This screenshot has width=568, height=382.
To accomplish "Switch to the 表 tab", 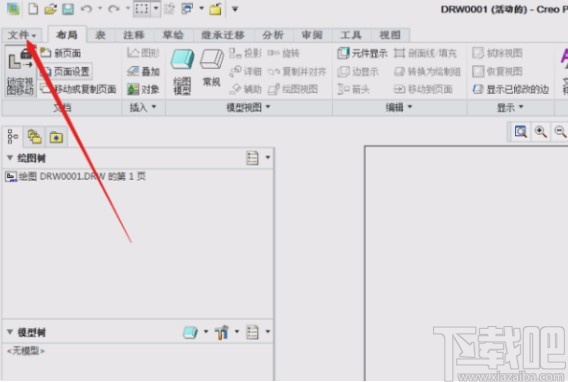I will coord(100,35).
